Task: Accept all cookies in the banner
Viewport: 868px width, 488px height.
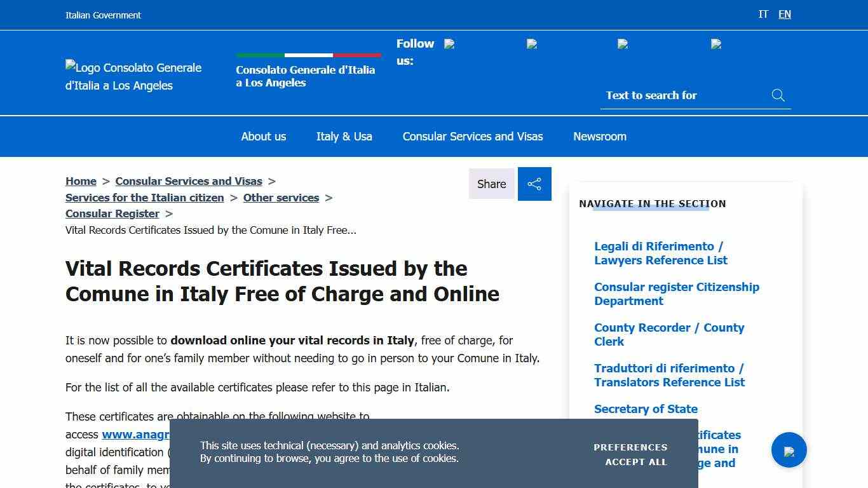Action: [x=635, y=462]
